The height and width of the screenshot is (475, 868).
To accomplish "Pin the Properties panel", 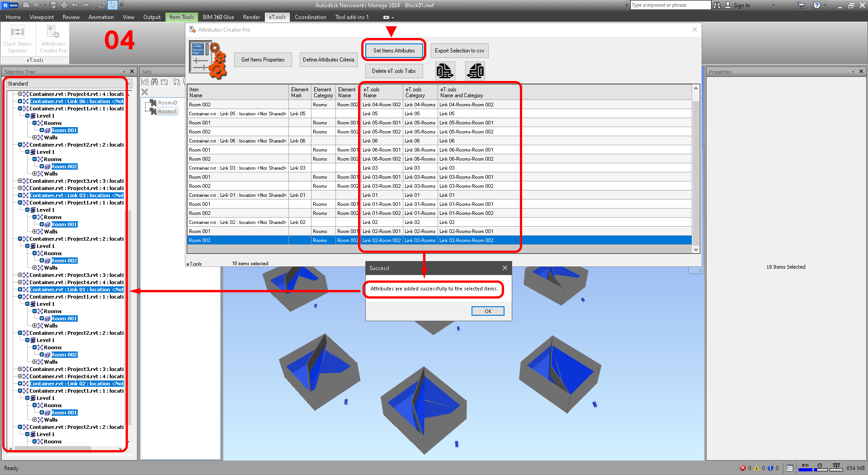I will 853,71.
